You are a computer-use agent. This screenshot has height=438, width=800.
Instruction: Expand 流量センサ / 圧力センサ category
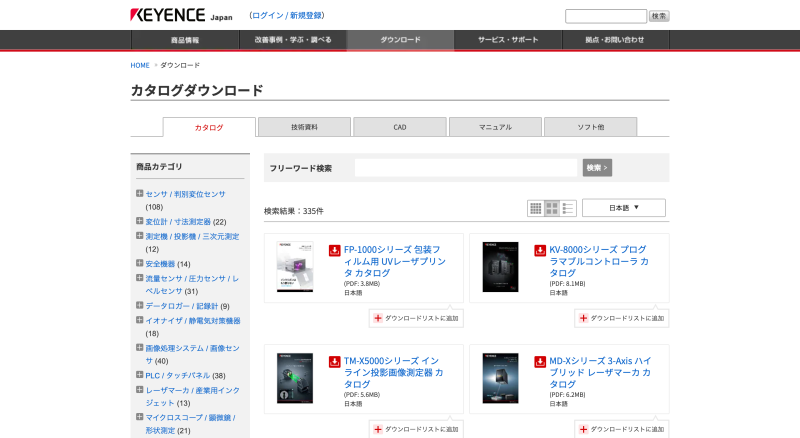point(139,278)
